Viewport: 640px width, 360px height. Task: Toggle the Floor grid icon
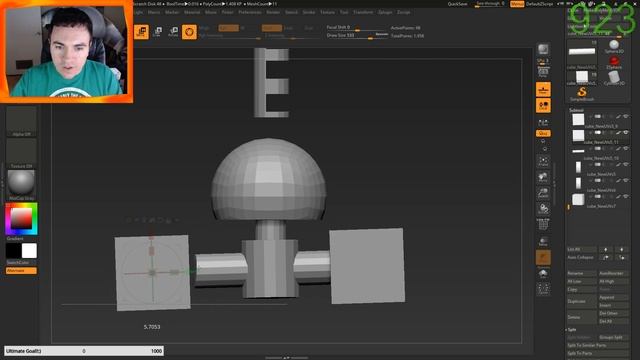[543, 89]
